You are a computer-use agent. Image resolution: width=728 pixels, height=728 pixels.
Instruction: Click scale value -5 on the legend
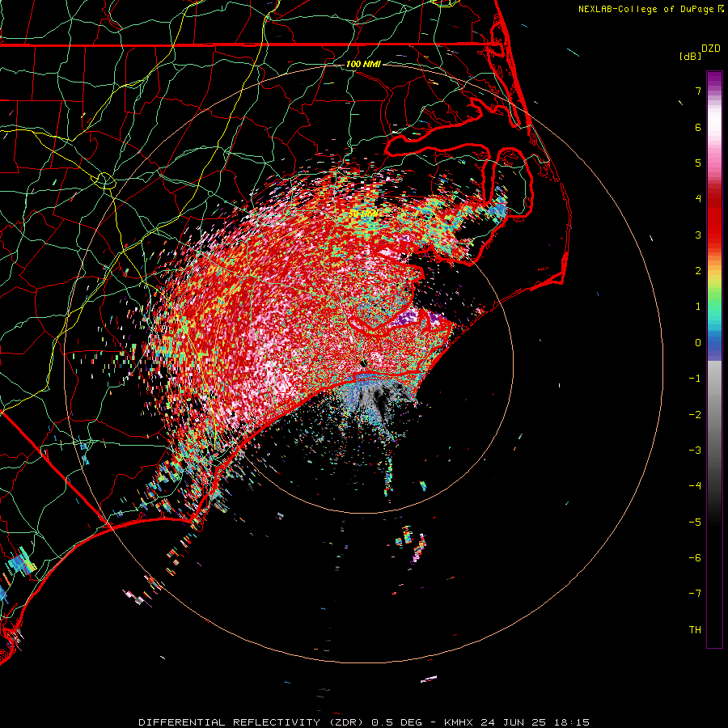[x=695, y=523]
